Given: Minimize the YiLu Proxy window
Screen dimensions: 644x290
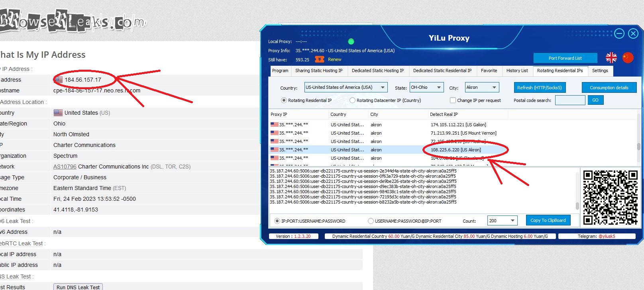Looking at the screenshot, I should click(619, 33).
